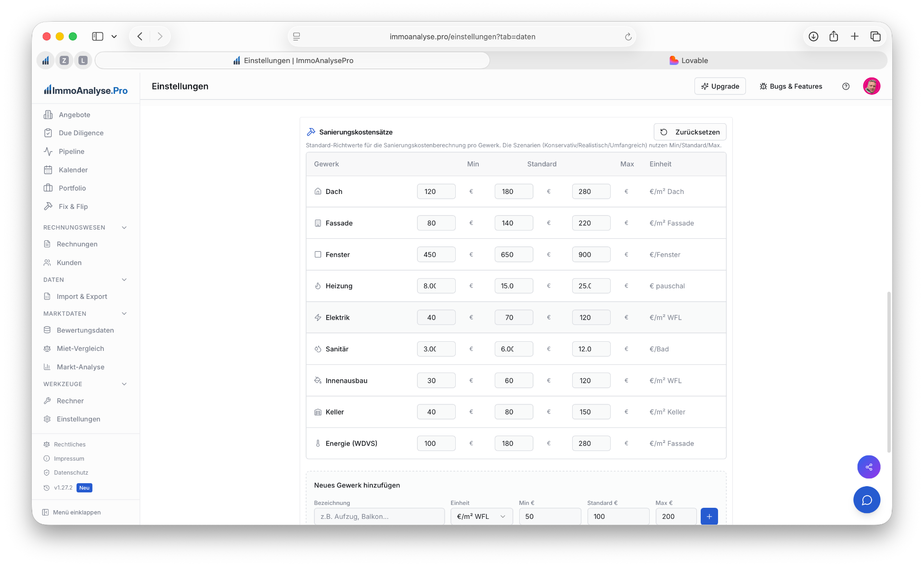This screenshot has width=924, height=567.
Task: Click the Energie (WDVS) min value field
Action: [436, 443]
